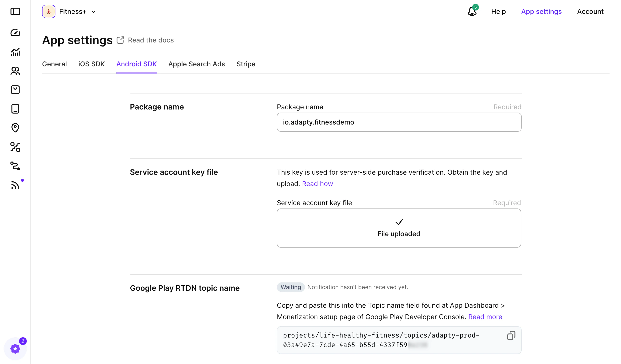
Task: Switch to the iOS SDK tab
Action: click(x=91, y=64)
